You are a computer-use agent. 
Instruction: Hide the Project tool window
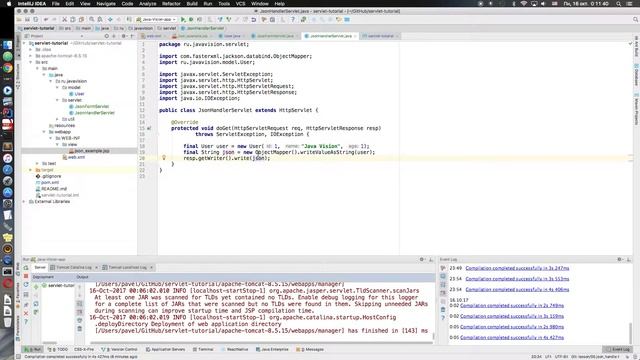coord(132,36)
